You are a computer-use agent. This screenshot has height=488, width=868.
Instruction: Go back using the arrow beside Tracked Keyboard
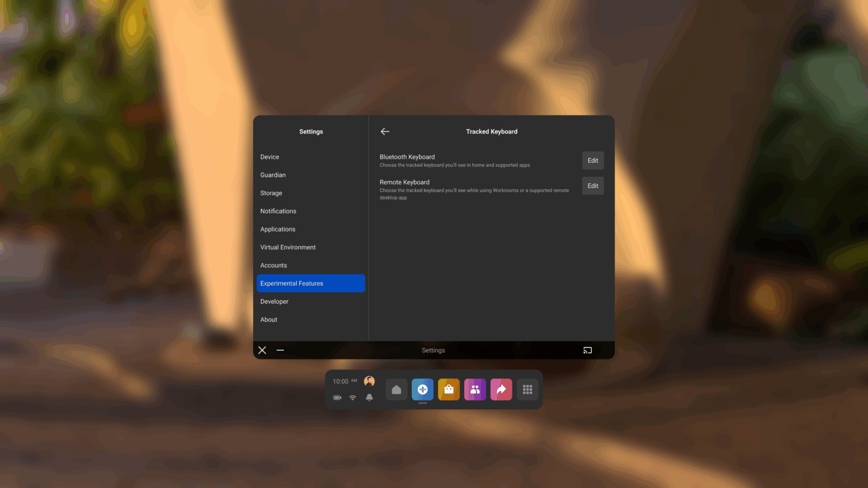[385, 132]
